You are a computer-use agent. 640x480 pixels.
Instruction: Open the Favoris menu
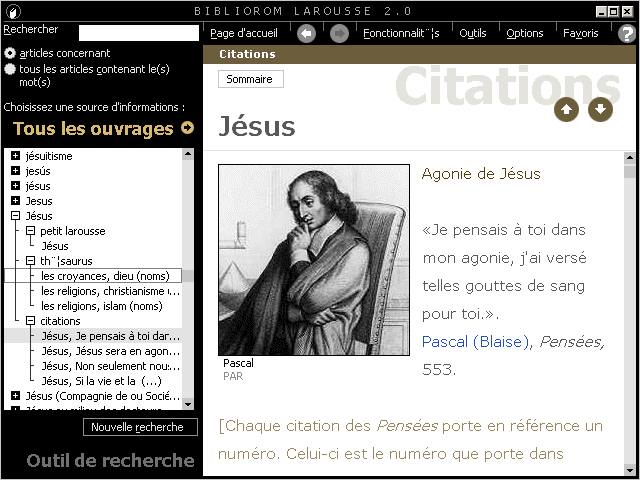pyautogui.click(x=580, y=33)
